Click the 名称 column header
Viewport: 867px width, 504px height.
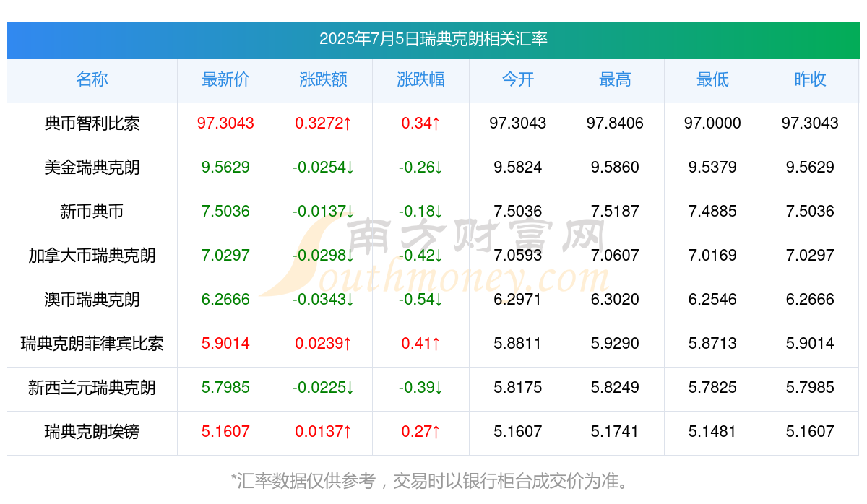(x=92, y=79)
